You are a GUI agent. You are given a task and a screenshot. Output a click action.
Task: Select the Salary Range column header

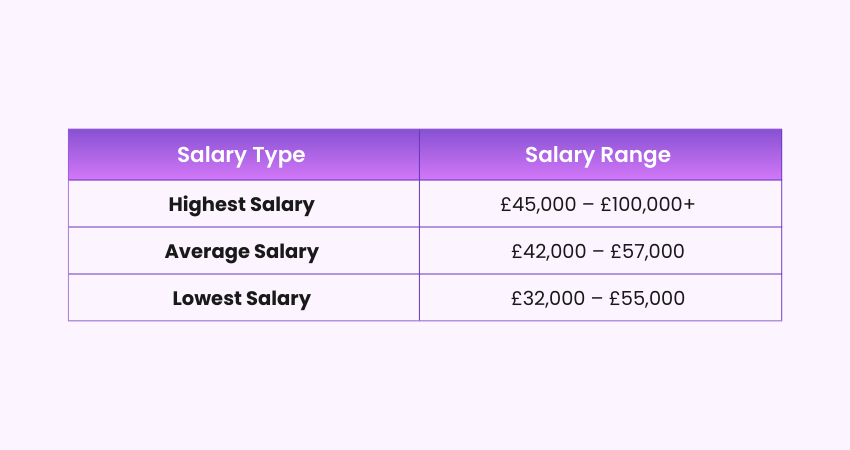click(x=598, y=155)
